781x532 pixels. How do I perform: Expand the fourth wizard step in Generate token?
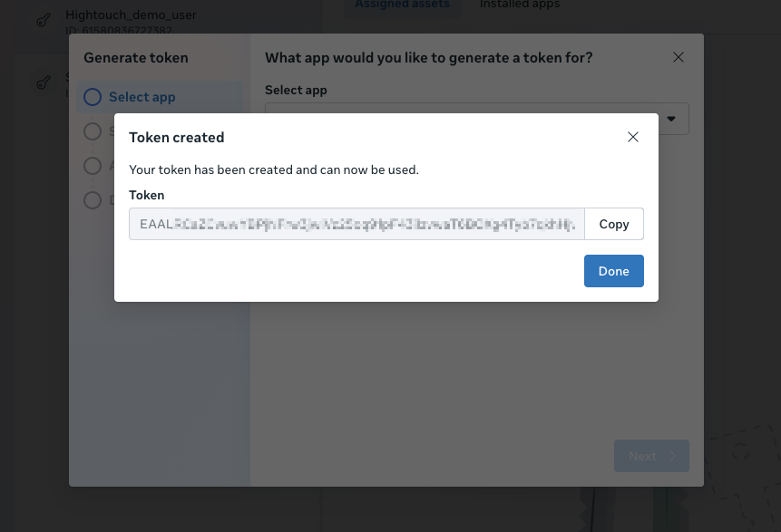(92, 200)
